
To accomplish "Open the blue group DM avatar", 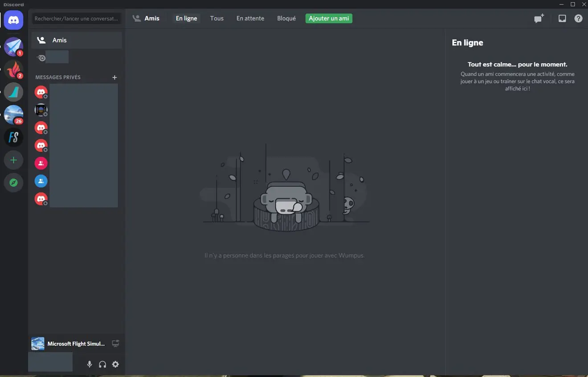I will [41, 181].
